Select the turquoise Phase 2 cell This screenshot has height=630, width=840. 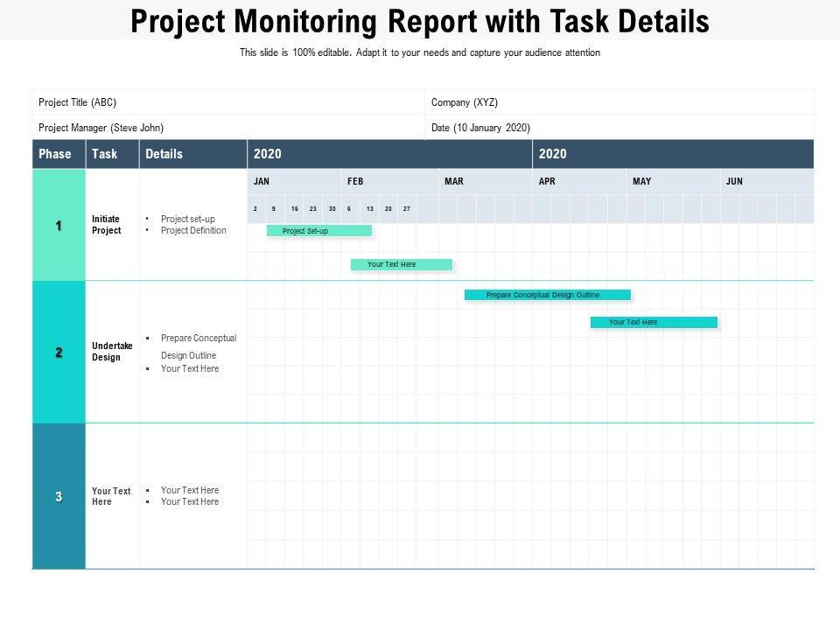[x=59, y=353]
